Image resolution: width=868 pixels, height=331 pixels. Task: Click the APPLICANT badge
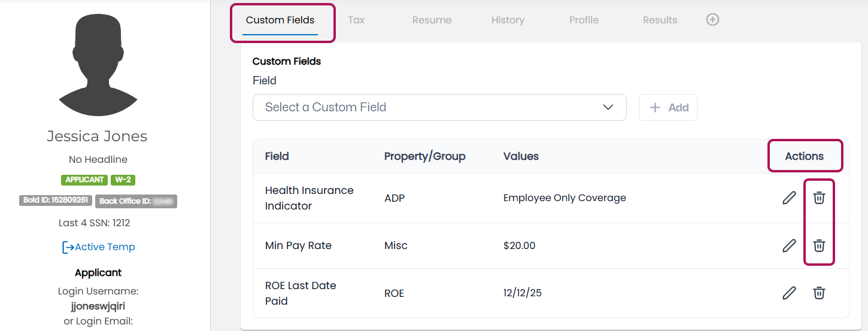tap(84, 180)
